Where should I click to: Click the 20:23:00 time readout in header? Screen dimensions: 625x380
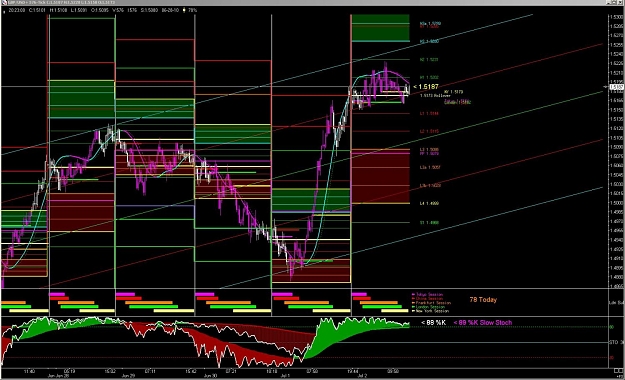[x=16, y=10]
